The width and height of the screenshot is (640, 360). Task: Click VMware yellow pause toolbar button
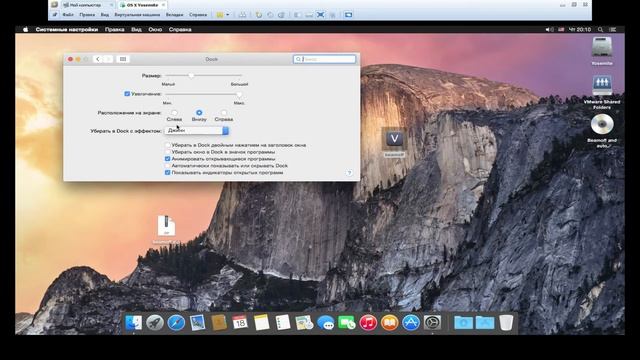pyautogui.click(x=220, y=15)
